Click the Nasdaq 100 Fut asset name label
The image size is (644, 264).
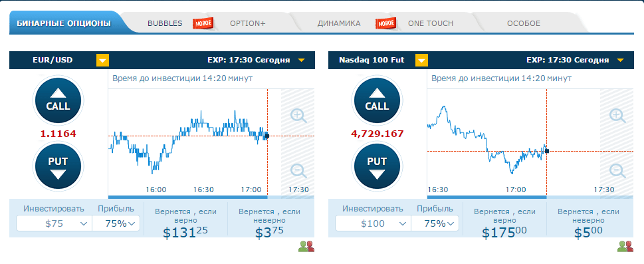[372, 60]
